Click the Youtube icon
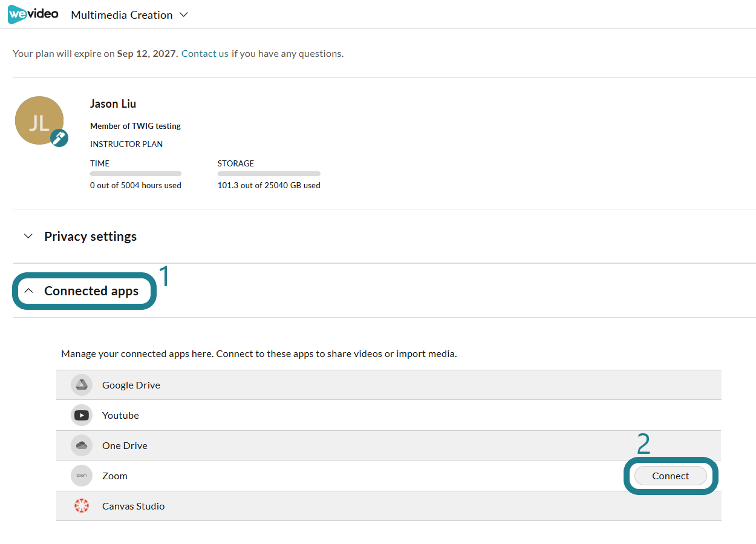 [x=82, y=415]
